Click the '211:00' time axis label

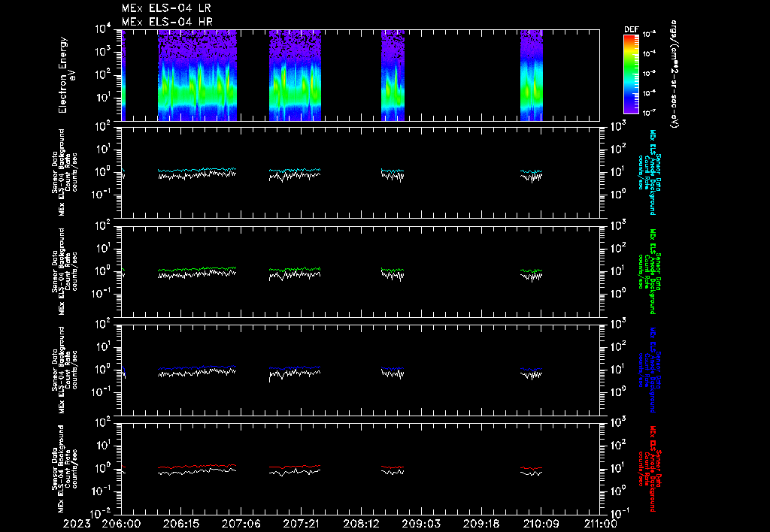[599, 524]
